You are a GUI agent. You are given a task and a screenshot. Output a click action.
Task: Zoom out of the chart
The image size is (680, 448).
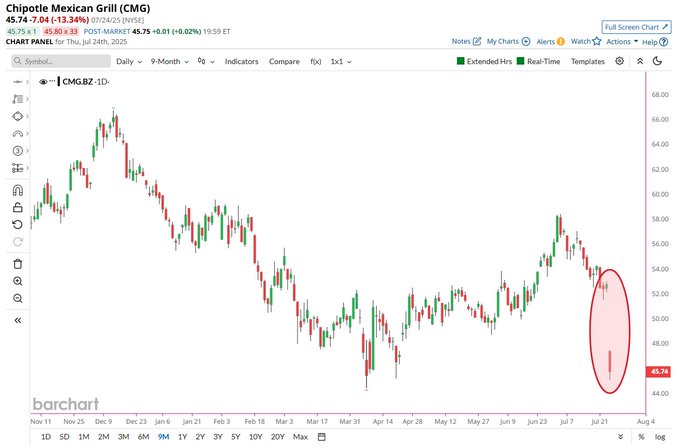[x=17, y=298]
